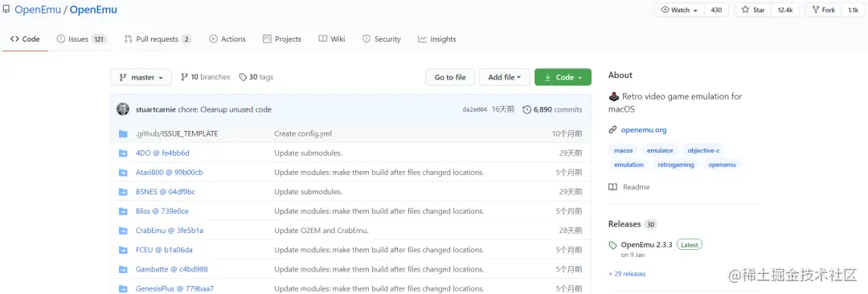Open commit message Cleanup unused code
868x294 pixels.
pyautogui.click(x=225, y=109)
